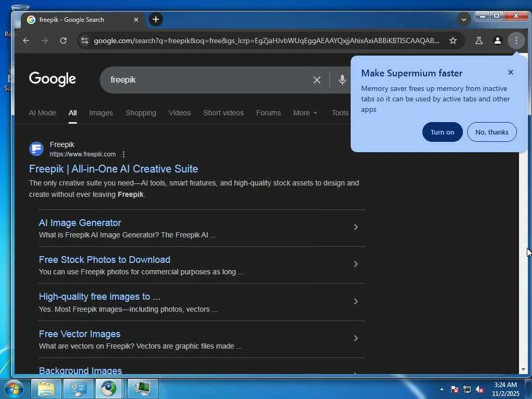Decline with No, thanks button
Viewport: 532px width, 399px height.
[x=491, y=132]
